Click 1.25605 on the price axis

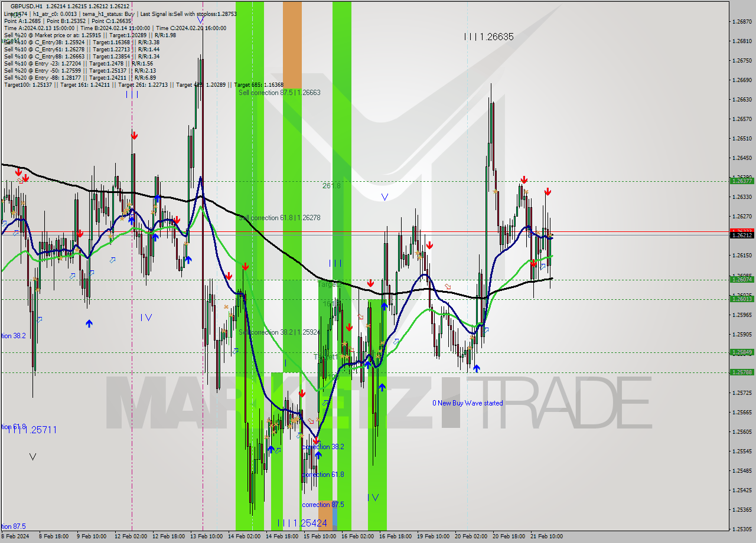(742, 432)
